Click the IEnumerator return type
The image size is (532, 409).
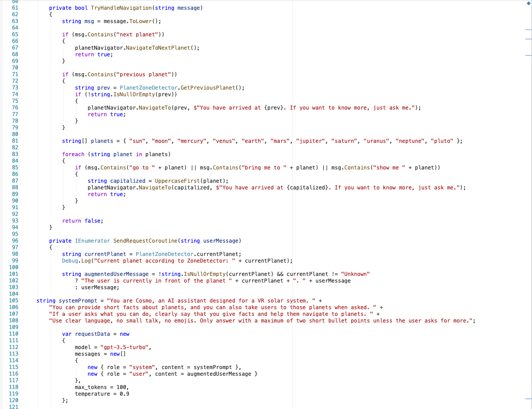pyautogui.click(x=92, y=241)
